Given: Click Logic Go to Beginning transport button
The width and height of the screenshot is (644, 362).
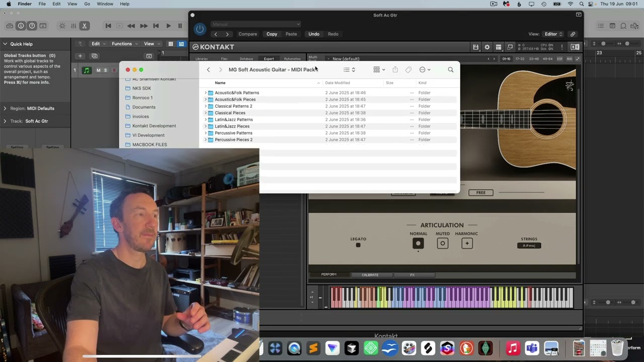Looking at the screenshot, I should point(108,26).
